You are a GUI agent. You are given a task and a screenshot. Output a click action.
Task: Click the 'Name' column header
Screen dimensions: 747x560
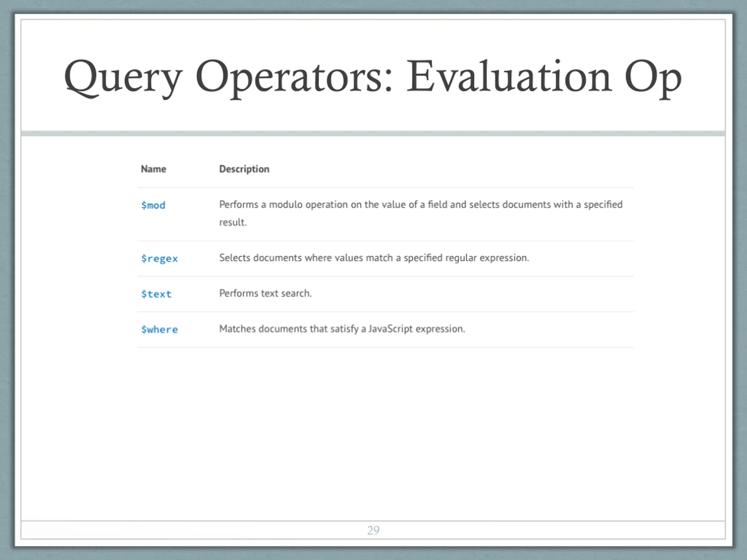154,169
